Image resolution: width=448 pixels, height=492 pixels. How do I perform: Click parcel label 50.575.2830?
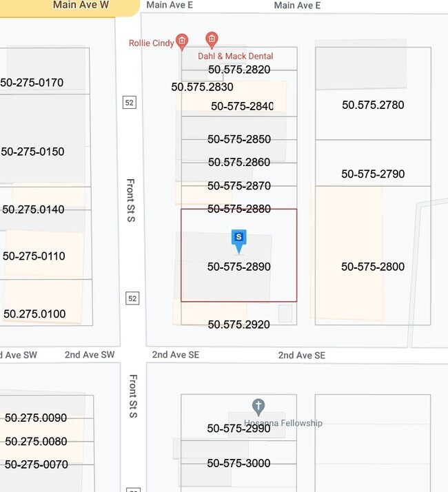pos(202,87)
